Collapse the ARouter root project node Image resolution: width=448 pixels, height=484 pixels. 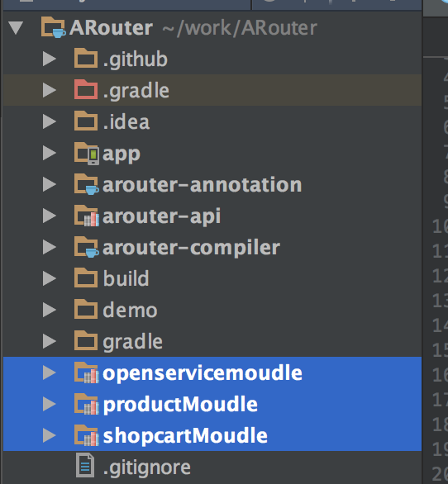(16, 28)
